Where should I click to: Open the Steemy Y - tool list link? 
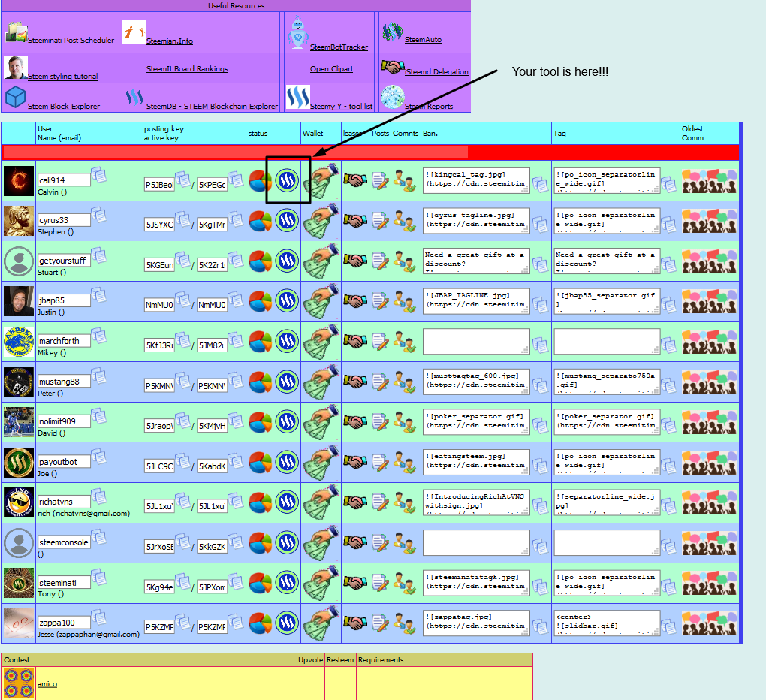[341, 106]
